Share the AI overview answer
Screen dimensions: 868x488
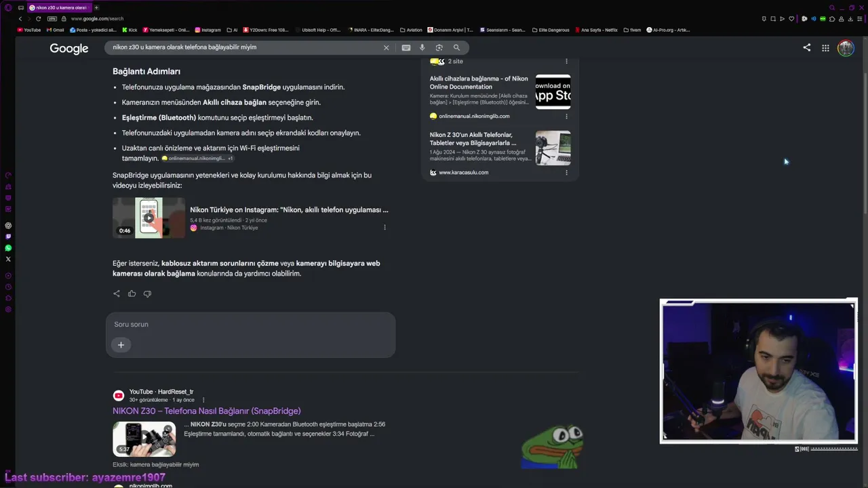click(x=117, y=293)
